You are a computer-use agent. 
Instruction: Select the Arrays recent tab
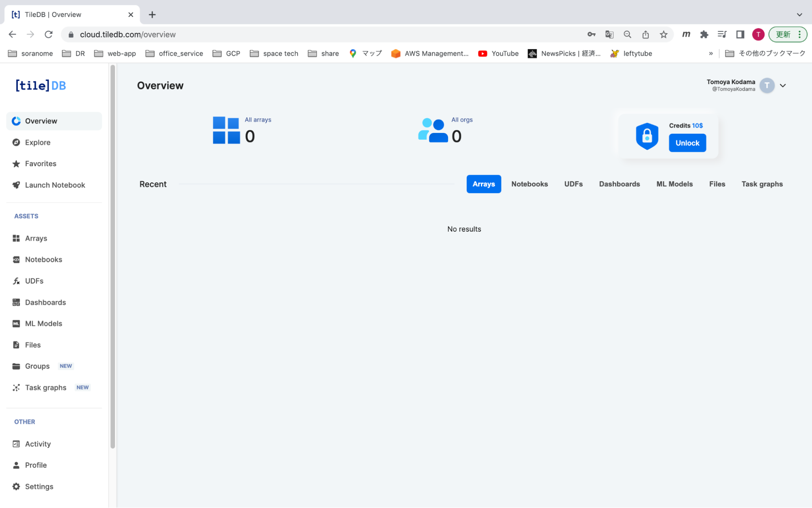[x=484, y=184]
